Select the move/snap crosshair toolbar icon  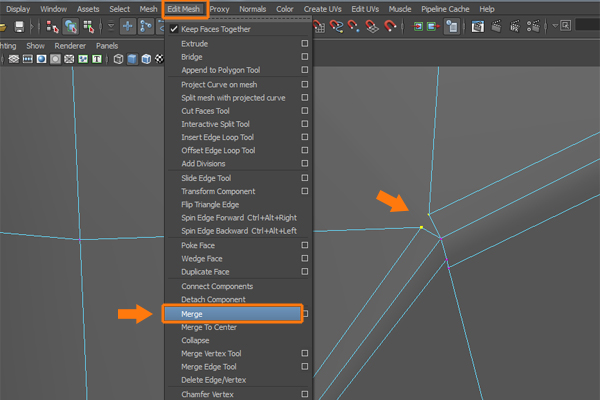(129, 27)
